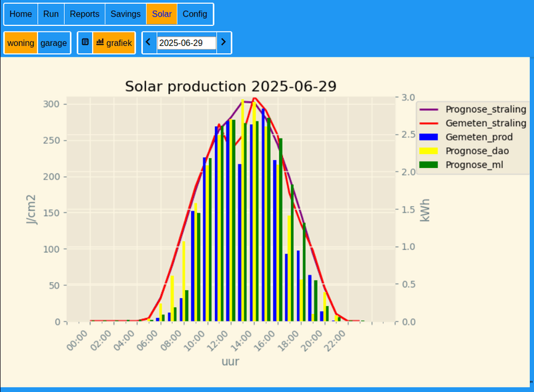Click the kWh axis label
Image resolution: width=534 pixels, height=392 pixels.
click(x=425, y=210)
